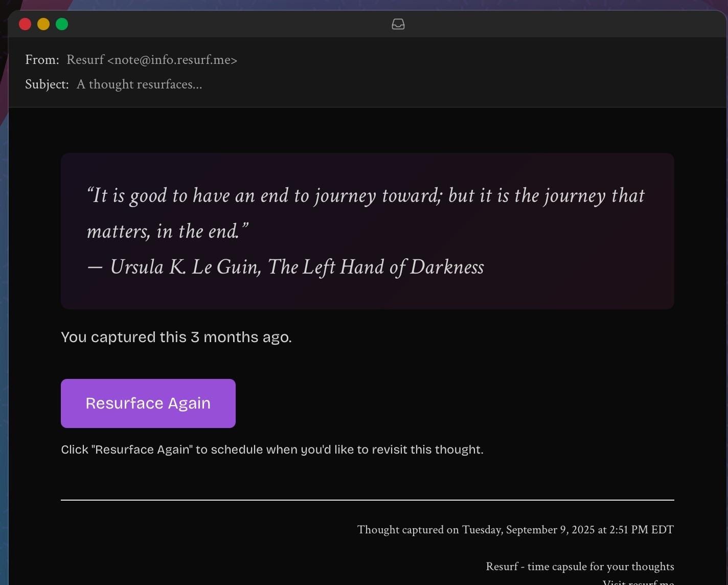
Task: Click the sender address note@info.resurf.me
Action: click(x=172, y=60)
